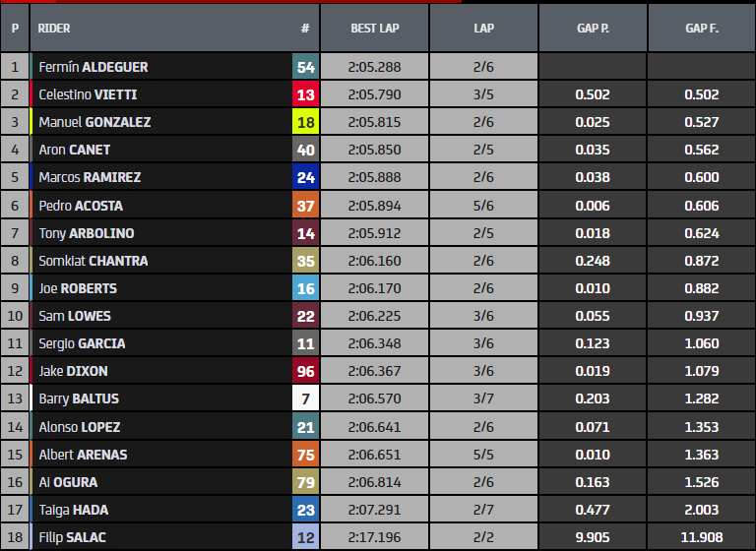Click on Tony ARBOLINO's name
Image resolution: width=756 pixels, height=551 pixels.
87,233
